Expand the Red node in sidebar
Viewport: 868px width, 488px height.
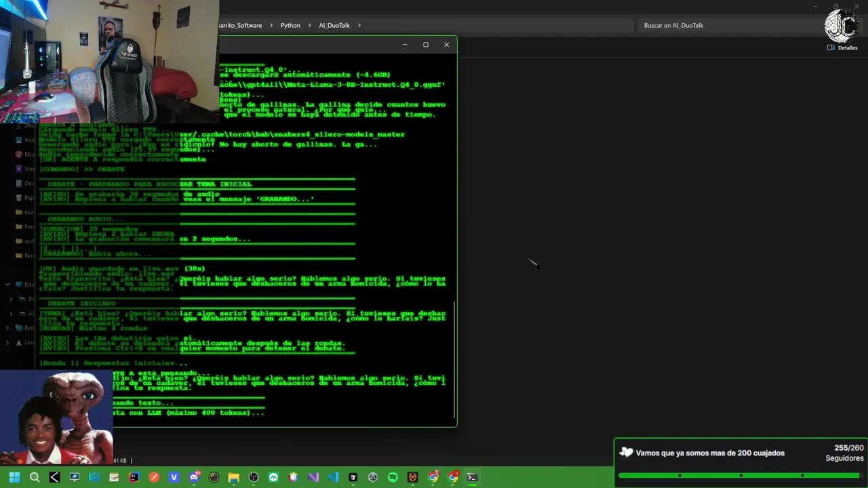point(7,327)
